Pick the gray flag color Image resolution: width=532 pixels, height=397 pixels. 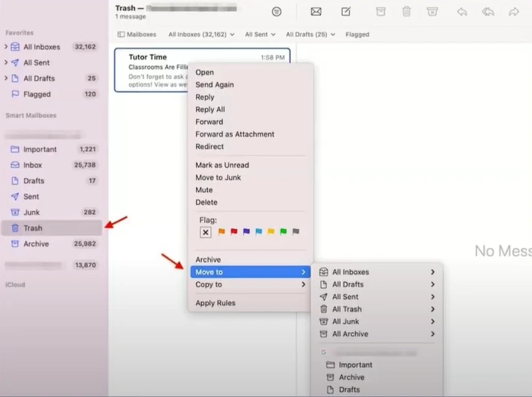(x=296, y=232)
